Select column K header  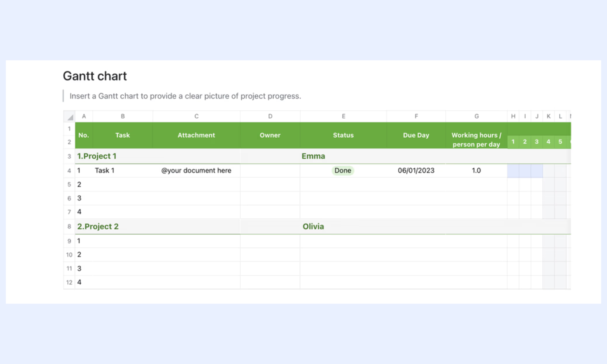[x=548, y=116]
